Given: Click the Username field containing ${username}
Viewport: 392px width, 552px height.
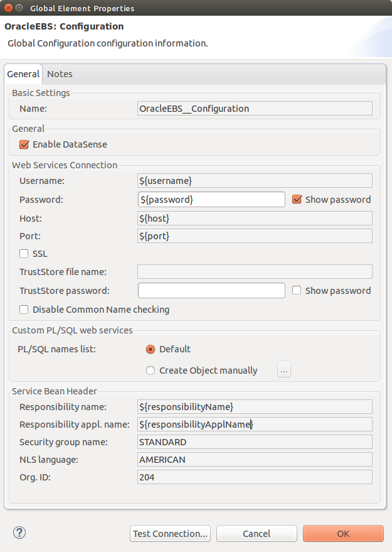Looking at the screenshot, I should pos(254,180).
